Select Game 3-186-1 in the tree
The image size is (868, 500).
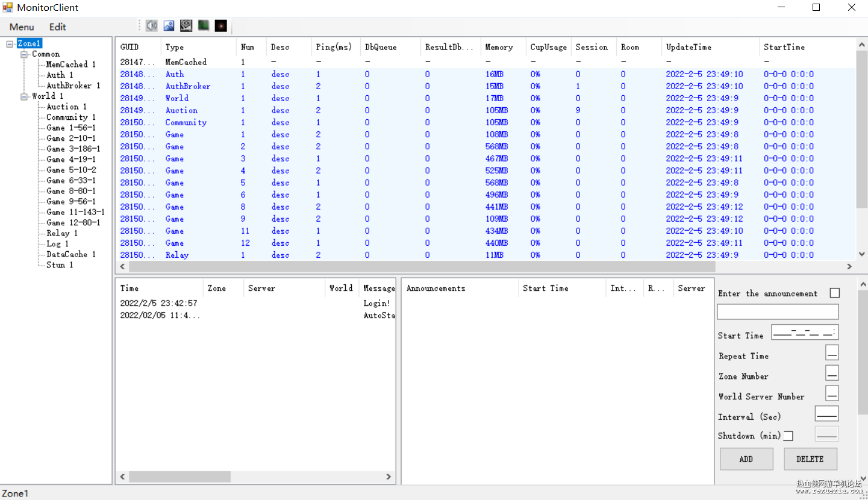(x=73, y=149)
